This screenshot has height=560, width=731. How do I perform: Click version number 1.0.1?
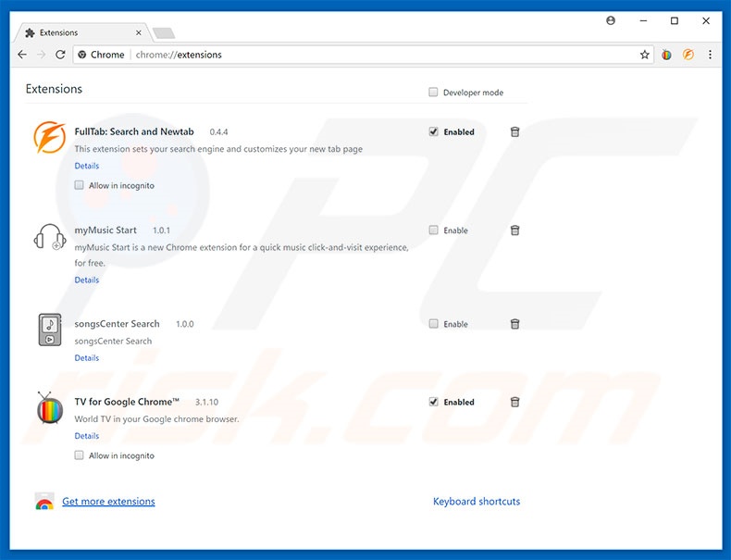click(x=161, y=230)
